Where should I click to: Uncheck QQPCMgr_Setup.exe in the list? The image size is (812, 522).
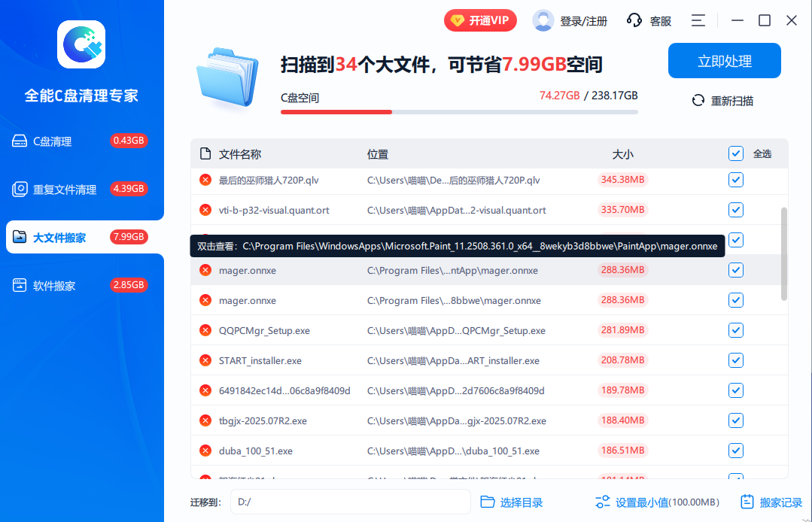coord(735,329)
